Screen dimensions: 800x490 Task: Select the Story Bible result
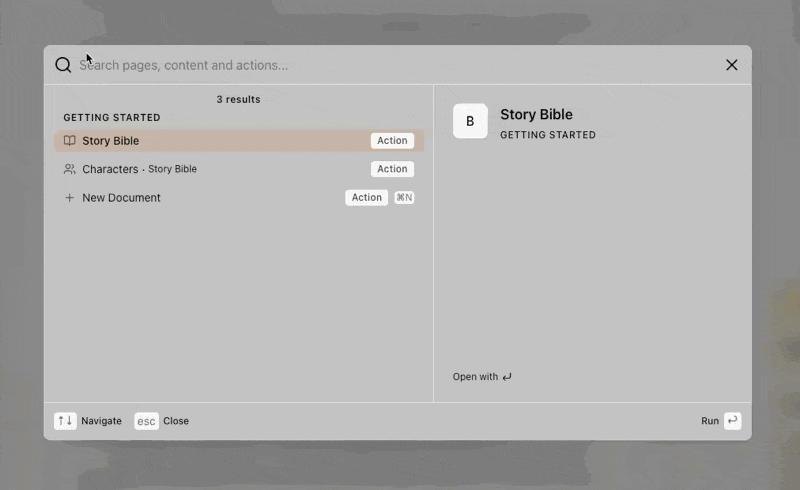239,140
